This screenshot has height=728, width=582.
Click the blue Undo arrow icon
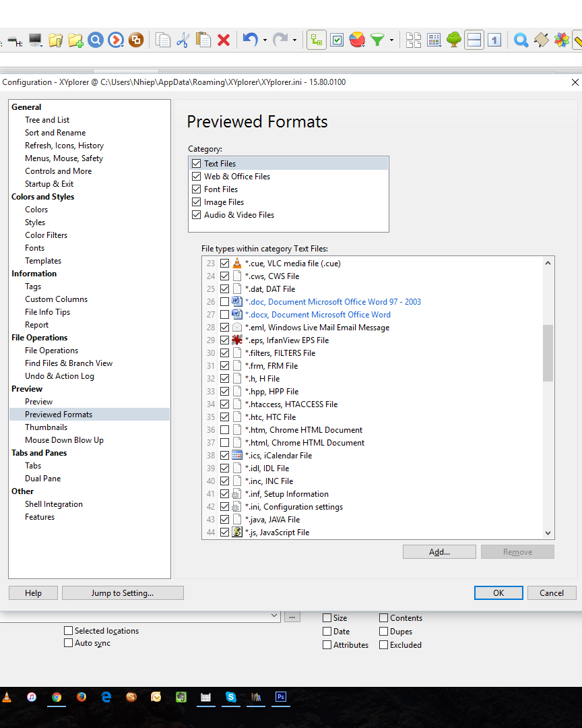250,40
